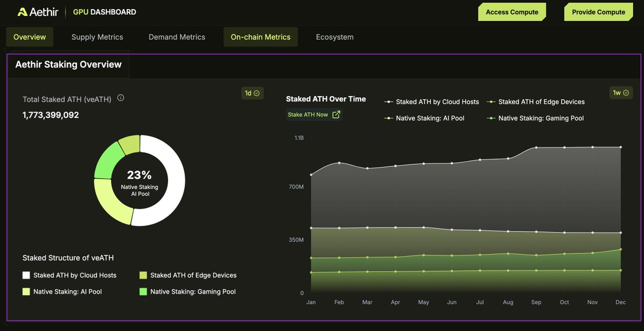Open the Ecosystem tab
Screen dimensions: 644x331
point(334,37)
